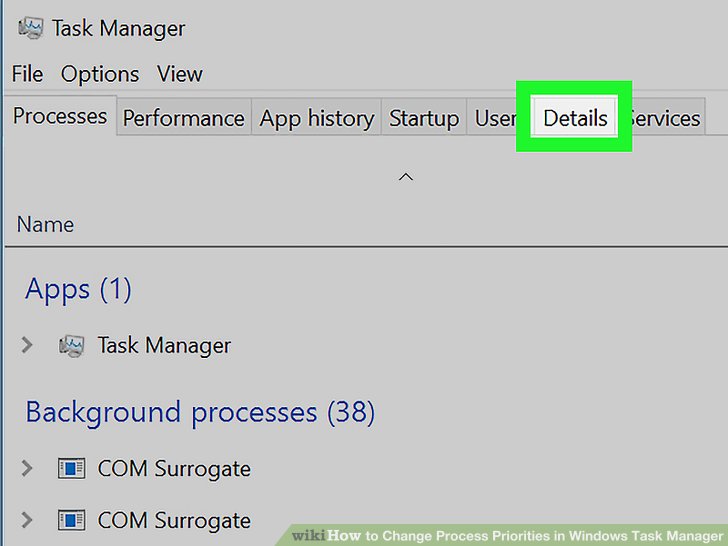Sort processes by the Name column
Image resolution: width=728 pixels, height=546 pixels.
(46, 224)
